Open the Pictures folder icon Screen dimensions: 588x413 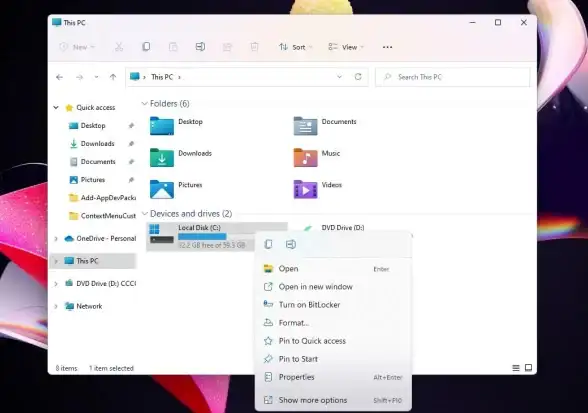pyautogui.click(x=162, y=189)
